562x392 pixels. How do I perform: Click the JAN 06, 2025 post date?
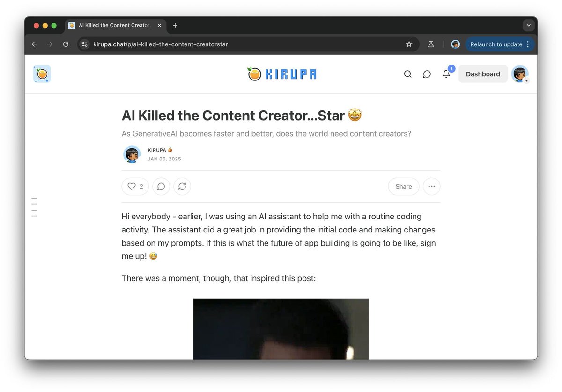(164, 159)
